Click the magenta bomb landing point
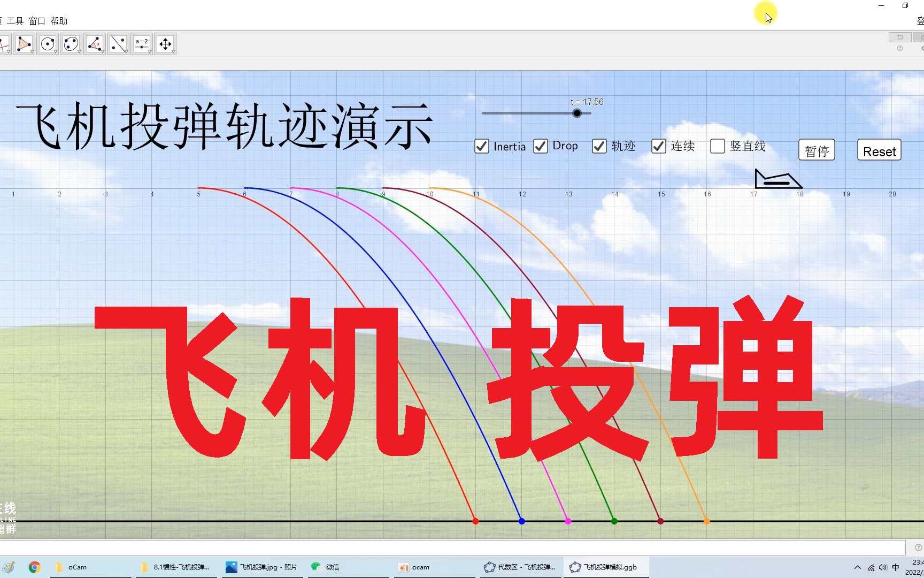Screen dimensions: 924x578 [568, 521]
